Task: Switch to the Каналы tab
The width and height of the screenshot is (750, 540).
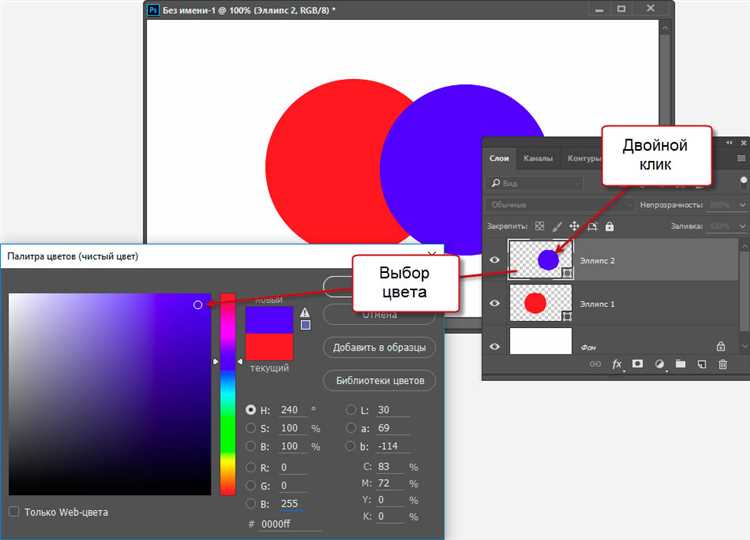Action: point(538,158)
